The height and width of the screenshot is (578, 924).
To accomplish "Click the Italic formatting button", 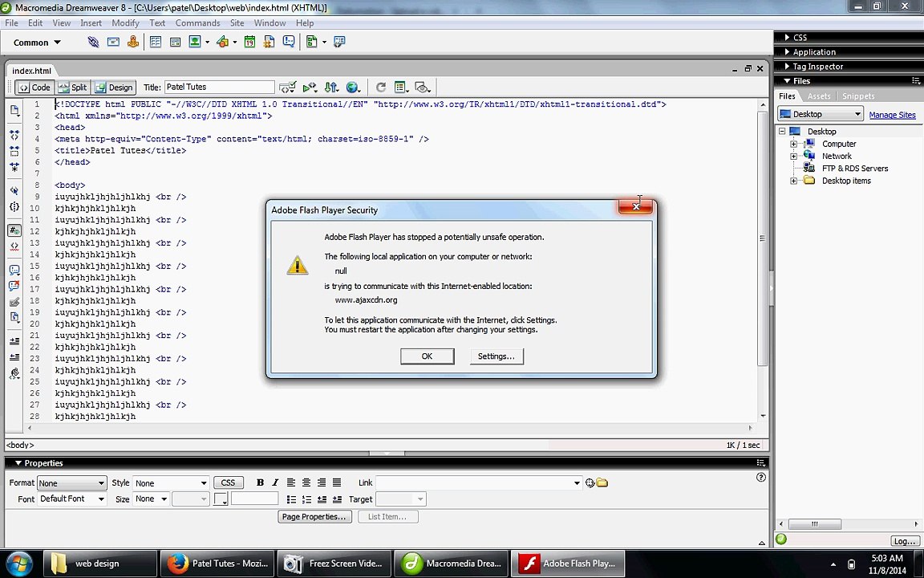I will [275, 482].
